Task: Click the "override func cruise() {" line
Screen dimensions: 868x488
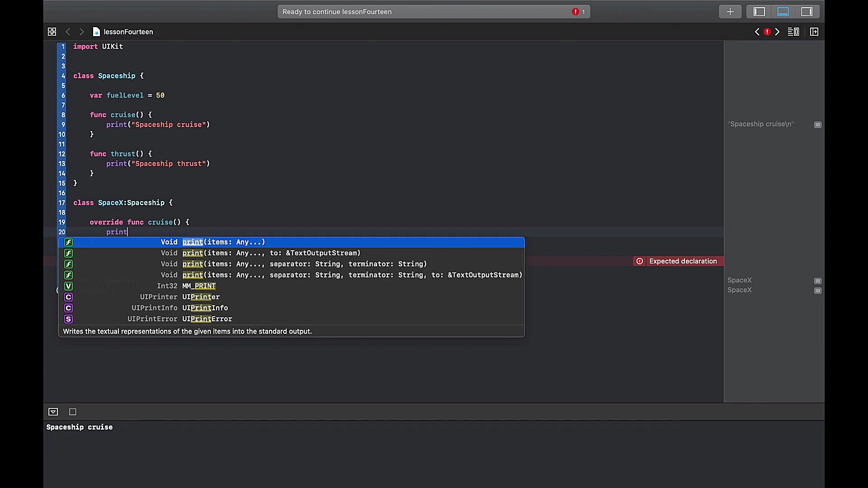Action: click(x=139, y=222)
